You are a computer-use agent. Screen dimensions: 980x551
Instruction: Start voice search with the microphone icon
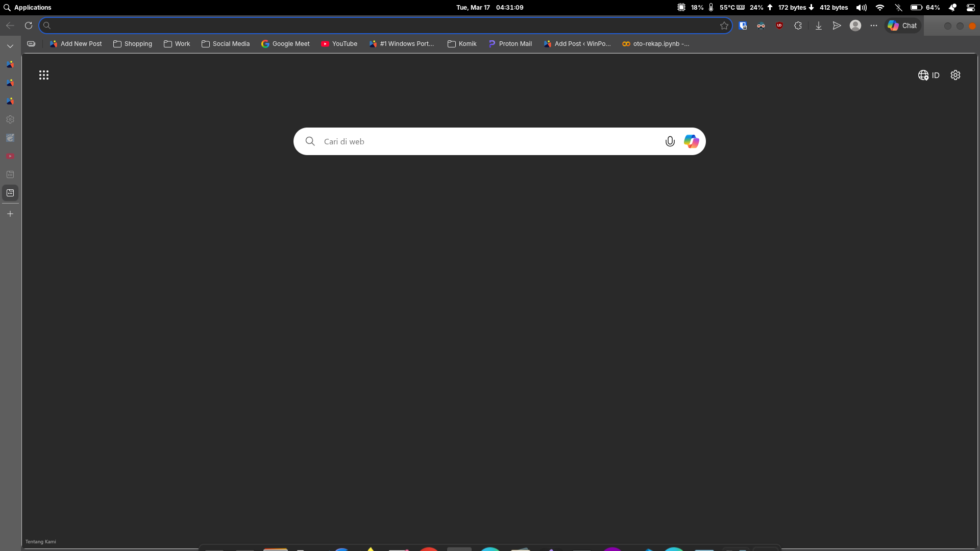(x=670, y=141)
